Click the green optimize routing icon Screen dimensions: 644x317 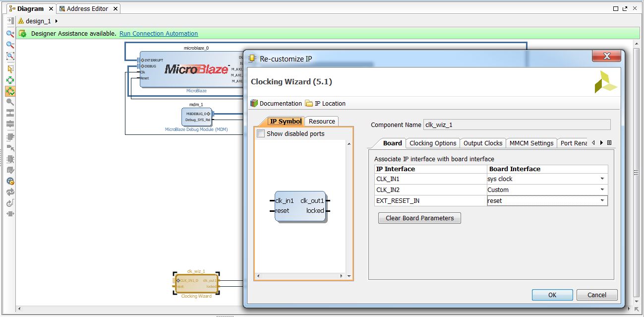(x=10, y=80)
